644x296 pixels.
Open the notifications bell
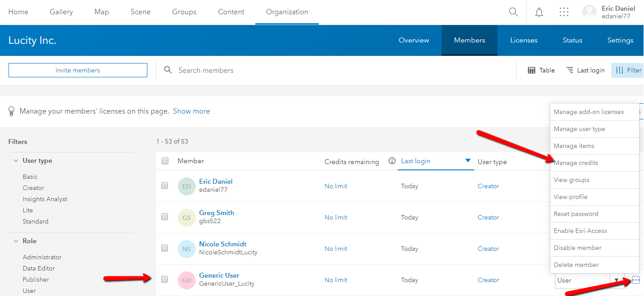[539, 12]
